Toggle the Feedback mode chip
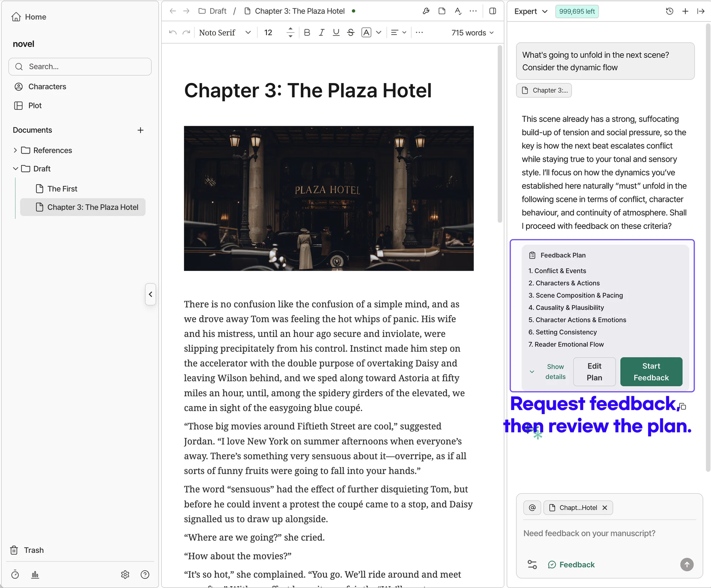 (x=571, y=564)
